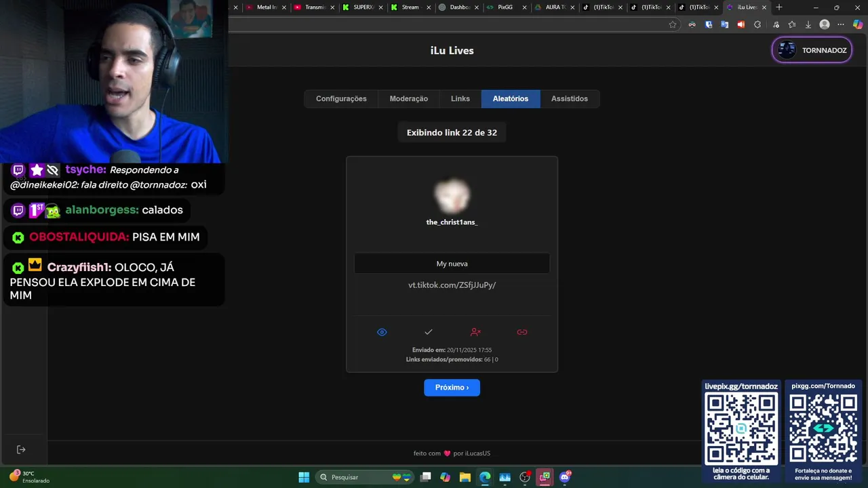The width and height of the screenshot is (868, 488).
Task: Click the Bitwarden shield extension icon
Action: click(x=709, y=24)
